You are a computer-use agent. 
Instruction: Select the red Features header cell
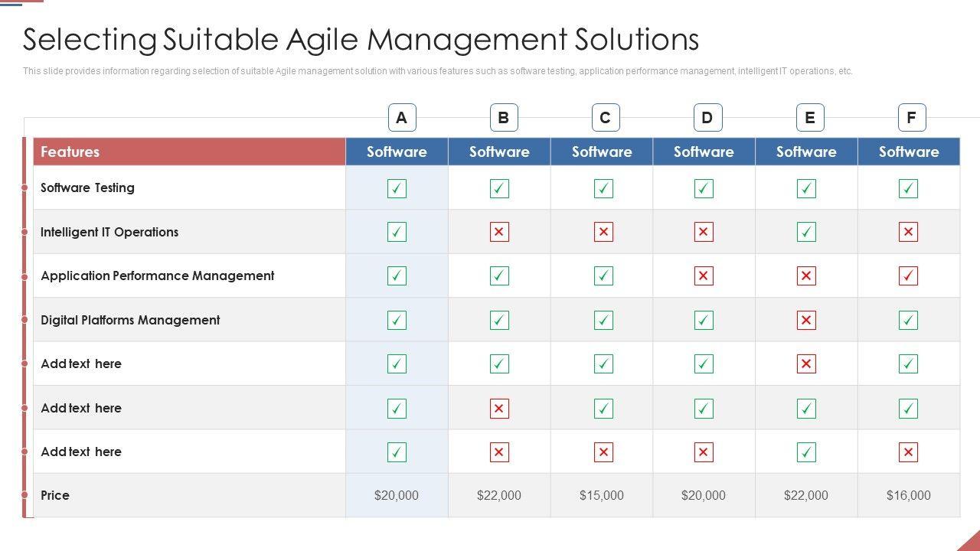click(189, 152)
